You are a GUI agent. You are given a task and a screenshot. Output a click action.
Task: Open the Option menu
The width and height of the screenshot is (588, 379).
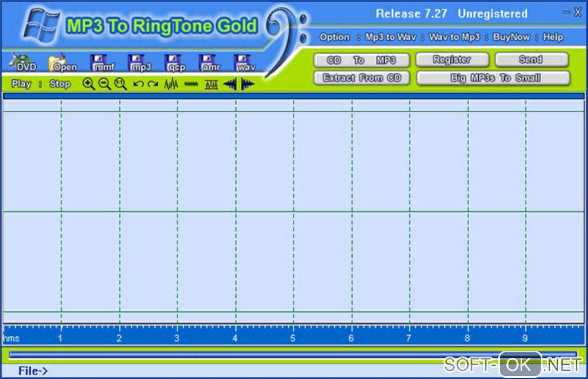point(334,37)
